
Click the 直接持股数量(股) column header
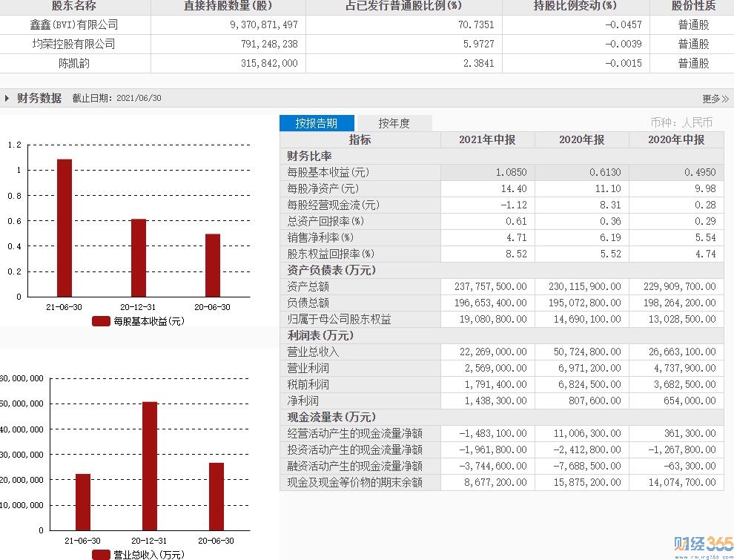pyautogui.click(x=228, y=6)
